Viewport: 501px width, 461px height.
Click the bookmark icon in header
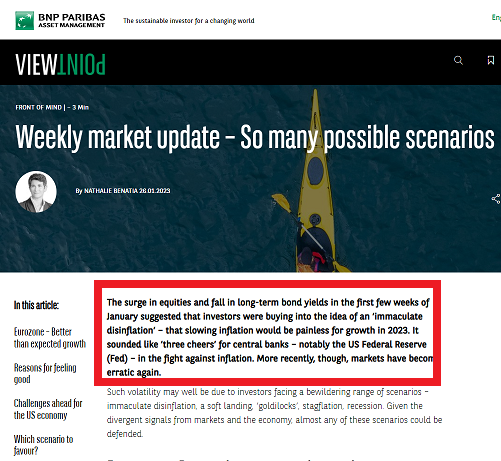coord(491,60)
